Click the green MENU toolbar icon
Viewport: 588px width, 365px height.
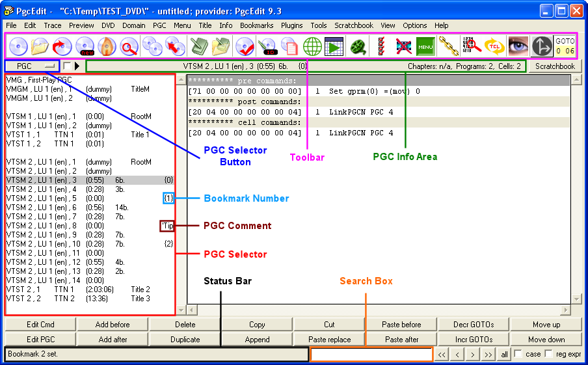(425, 46)
